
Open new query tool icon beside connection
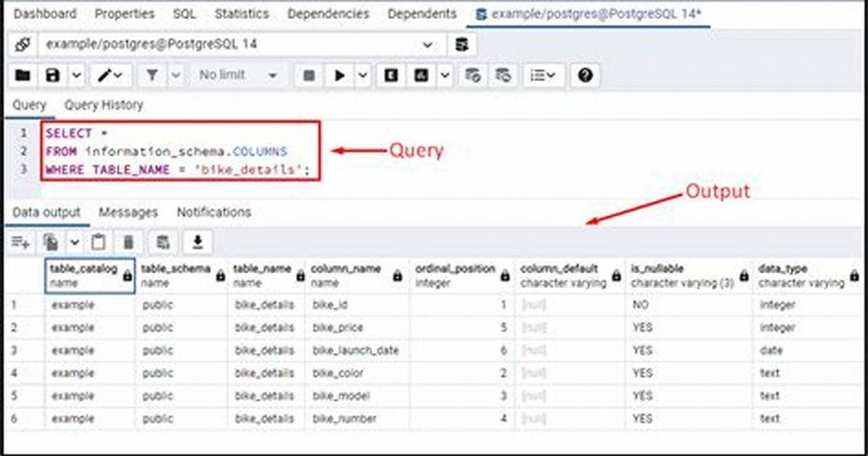[x=462, y=44]
